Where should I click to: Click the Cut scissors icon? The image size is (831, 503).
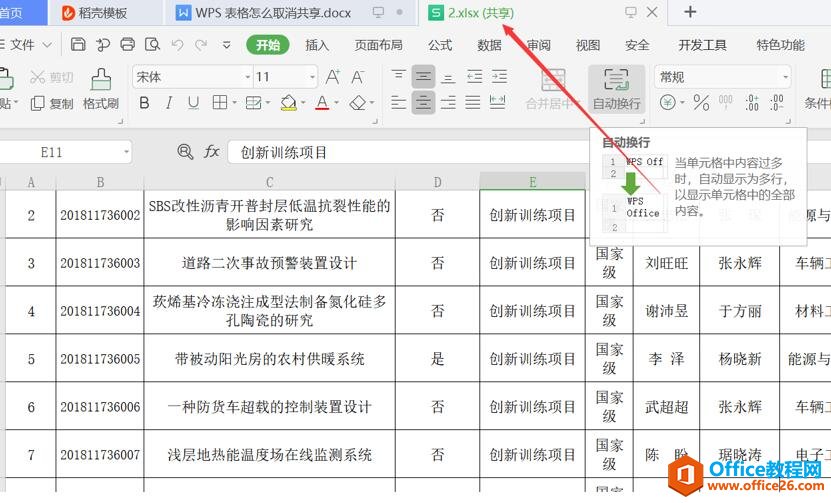tap(37, 77)
